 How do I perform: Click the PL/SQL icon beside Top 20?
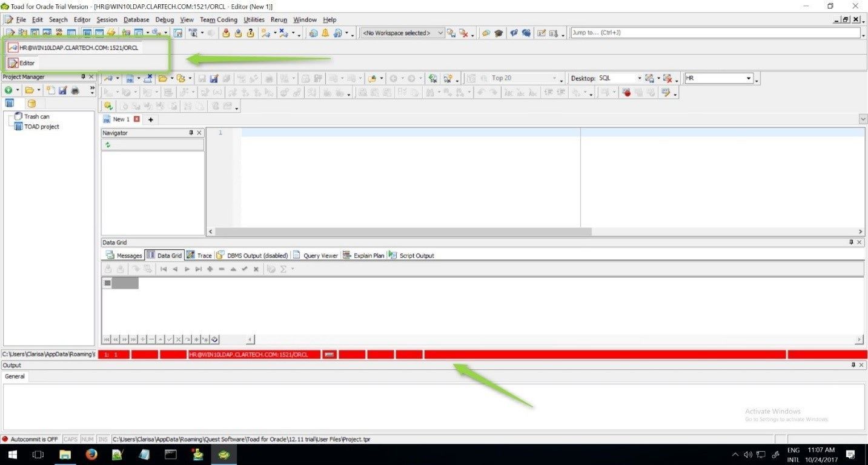pyautogui.click(x=448, y=78)
